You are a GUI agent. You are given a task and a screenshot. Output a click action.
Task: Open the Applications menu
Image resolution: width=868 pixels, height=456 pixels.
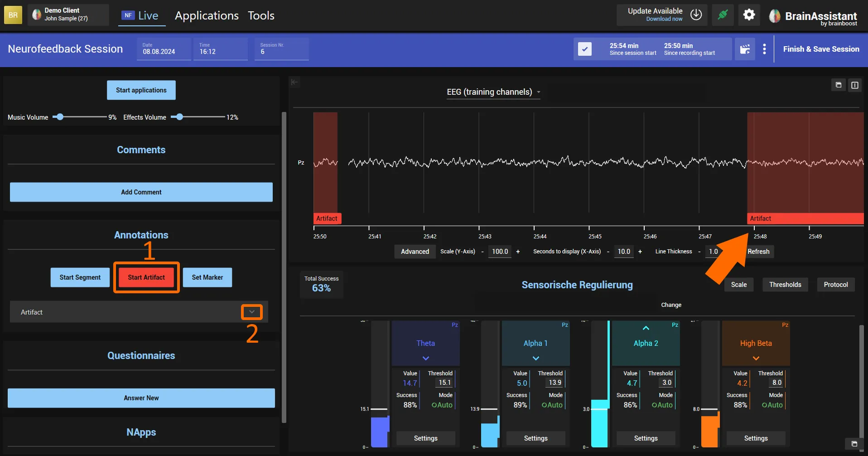pyautogui.click(x=207, y=15)
